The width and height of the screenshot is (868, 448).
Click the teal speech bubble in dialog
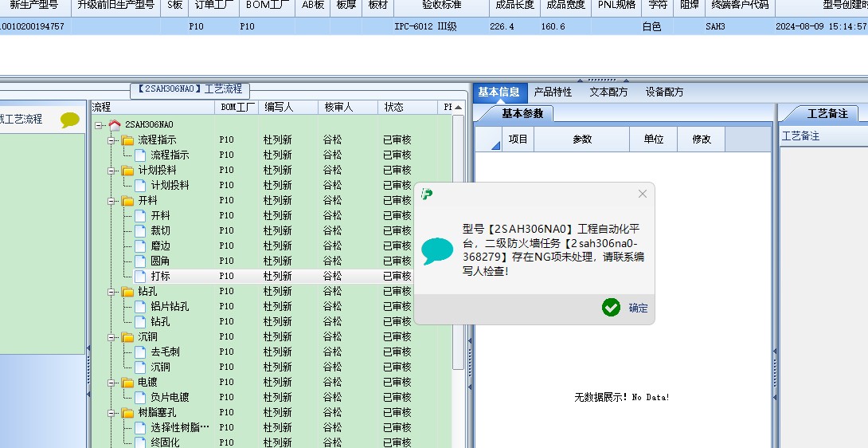[x=437, y=250]
